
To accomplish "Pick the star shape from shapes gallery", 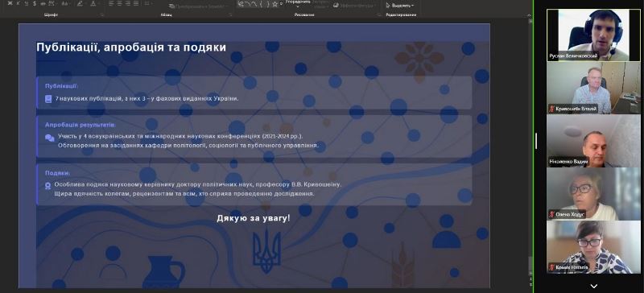I will click(275, 4).
